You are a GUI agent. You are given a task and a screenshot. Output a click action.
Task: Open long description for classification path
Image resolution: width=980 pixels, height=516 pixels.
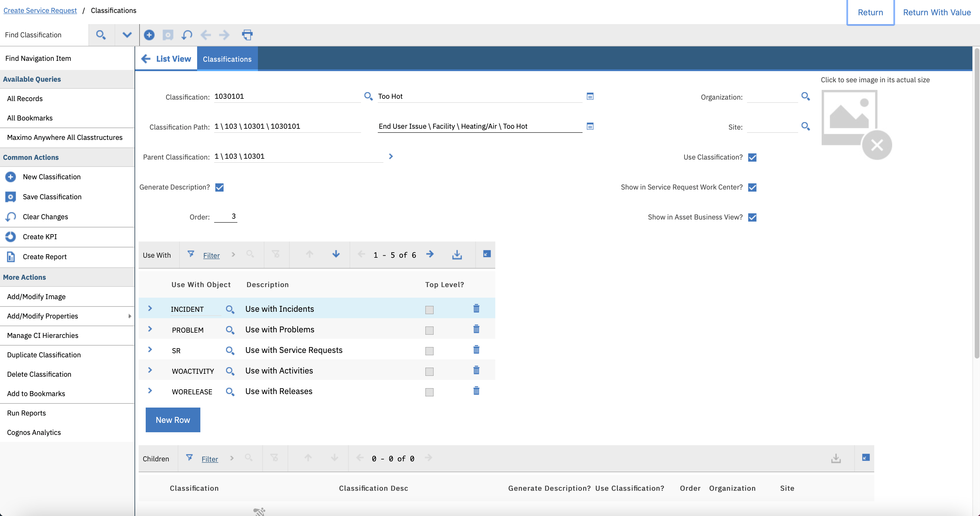tap(590, 126)
